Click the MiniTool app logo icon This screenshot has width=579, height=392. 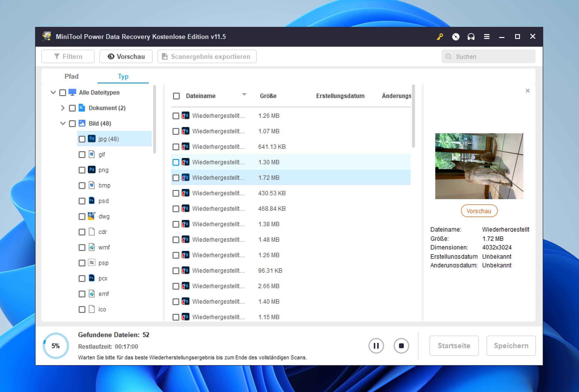point(47,36)
